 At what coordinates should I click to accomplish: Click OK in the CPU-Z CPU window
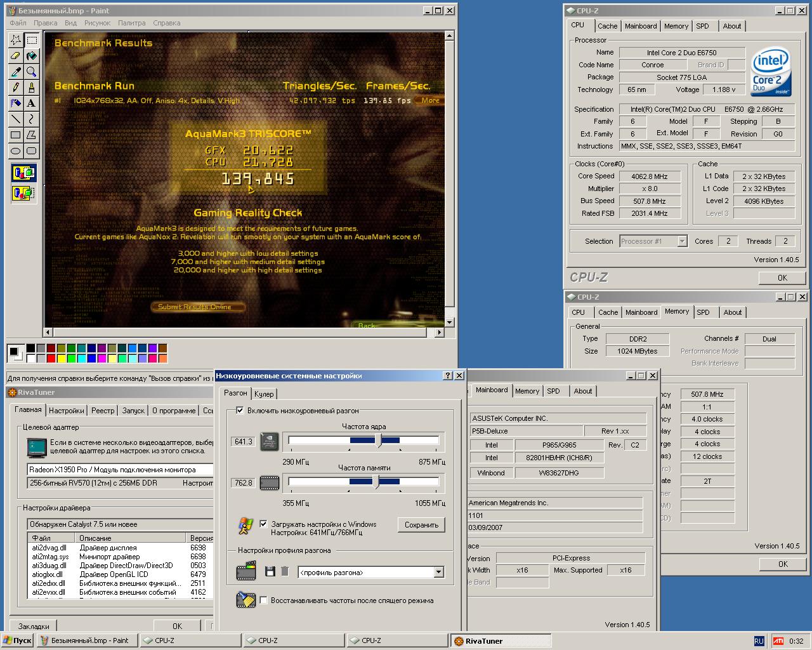tap(782, 277)
